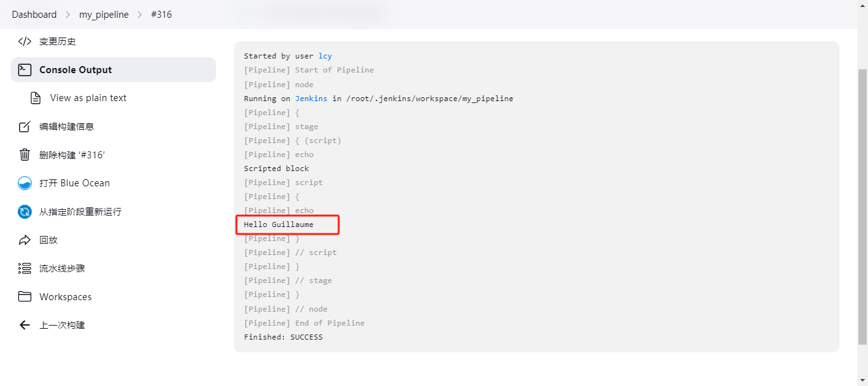868x386 pixels.
Task: Click the trash can delete build icon
Action: pos(25,155)
